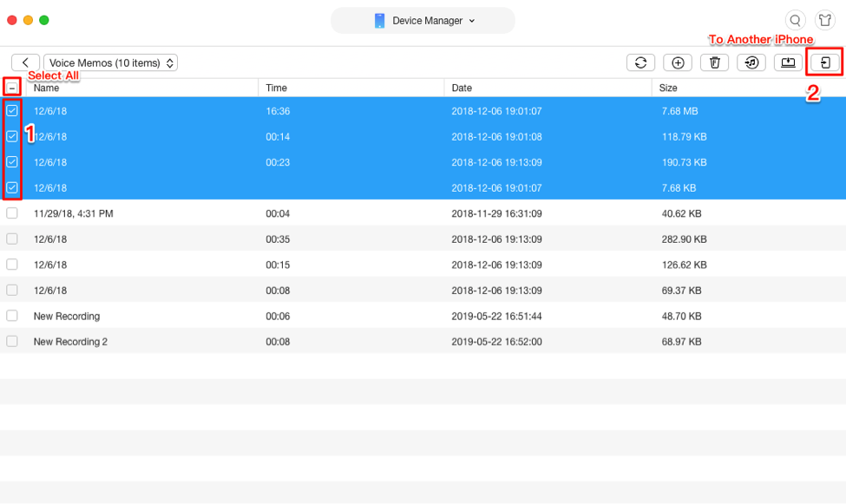Go back with the left arrow button
The width and height of the screenshot is (846, 504).
click(25, 62)
